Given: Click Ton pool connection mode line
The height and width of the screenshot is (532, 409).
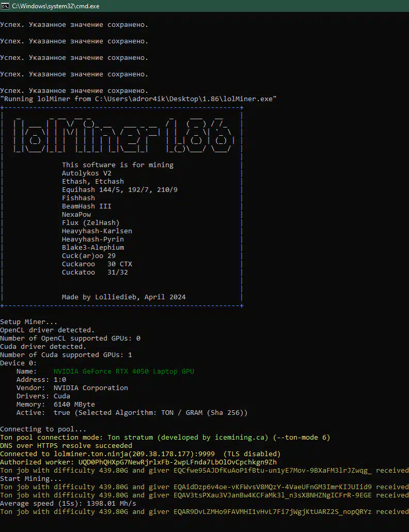Looking at the screenshot, I should click(165, 438).
